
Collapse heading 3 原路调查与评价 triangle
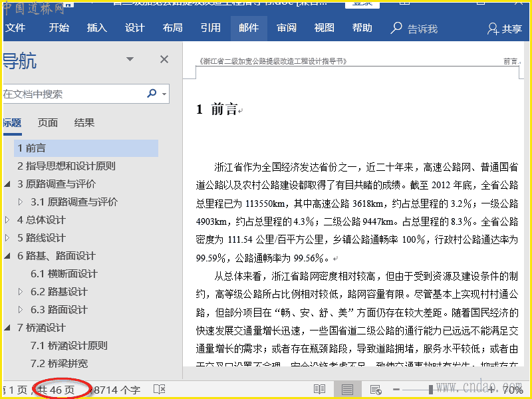click(7, 184)
